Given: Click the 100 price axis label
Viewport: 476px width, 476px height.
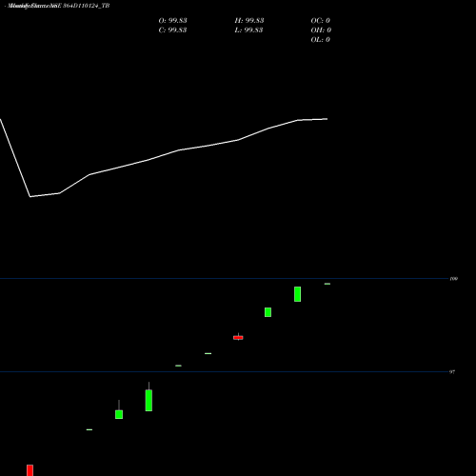Looking at the screenshot, I should point(454,279).
